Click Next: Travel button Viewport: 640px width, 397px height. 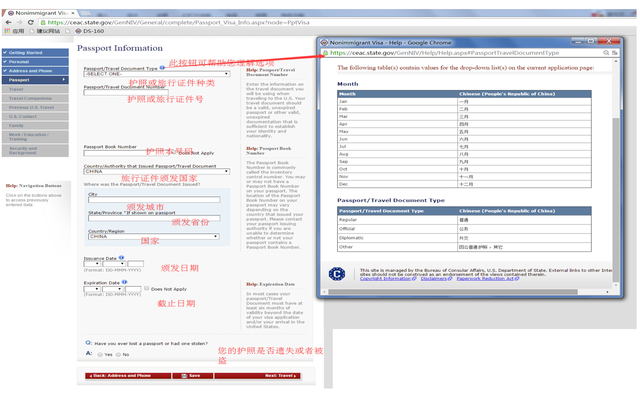tap(258, 376)
